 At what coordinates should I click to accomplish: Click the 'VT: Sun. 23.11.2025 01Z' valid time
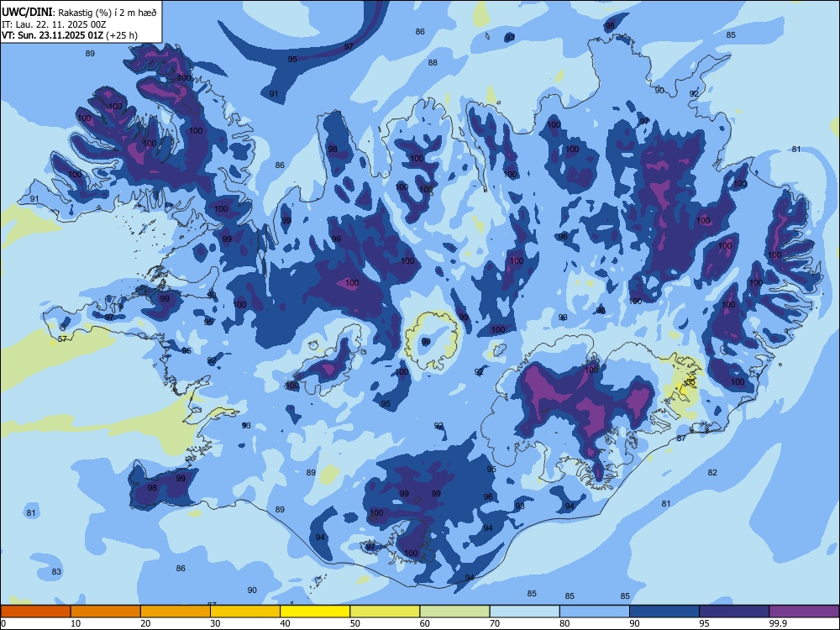pos(52,35)
